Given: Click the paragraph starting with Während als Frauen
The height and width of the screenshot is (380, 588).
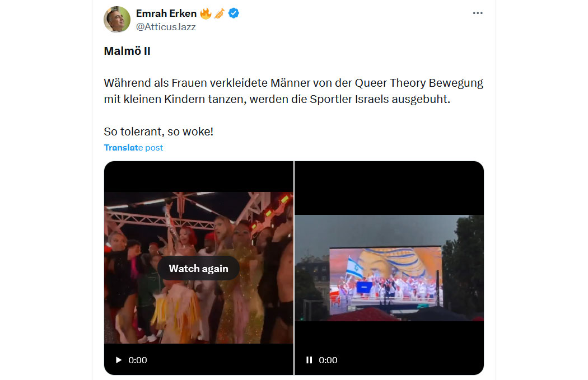Looking at the screenshot, I should pos(293,91).
